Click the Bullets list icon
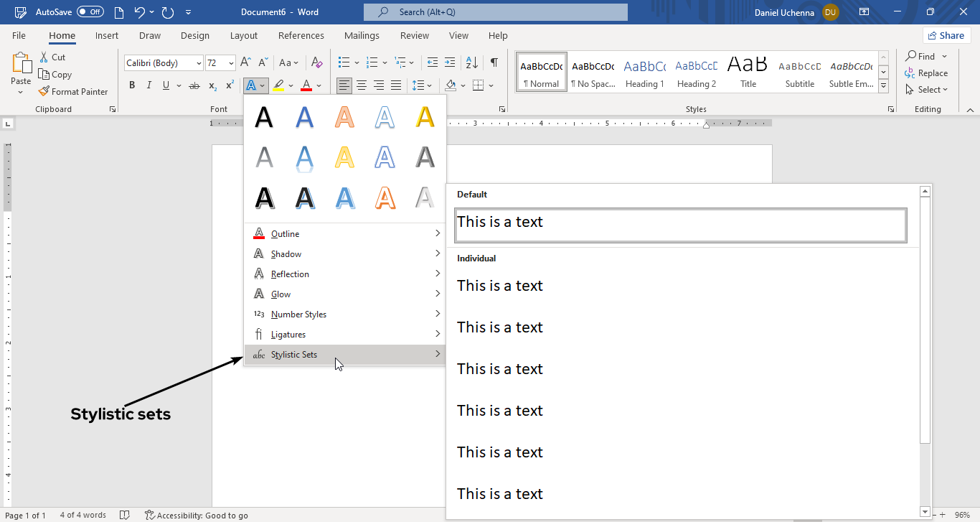The width and height of the screenshot is (980, 522). [344, 62]
